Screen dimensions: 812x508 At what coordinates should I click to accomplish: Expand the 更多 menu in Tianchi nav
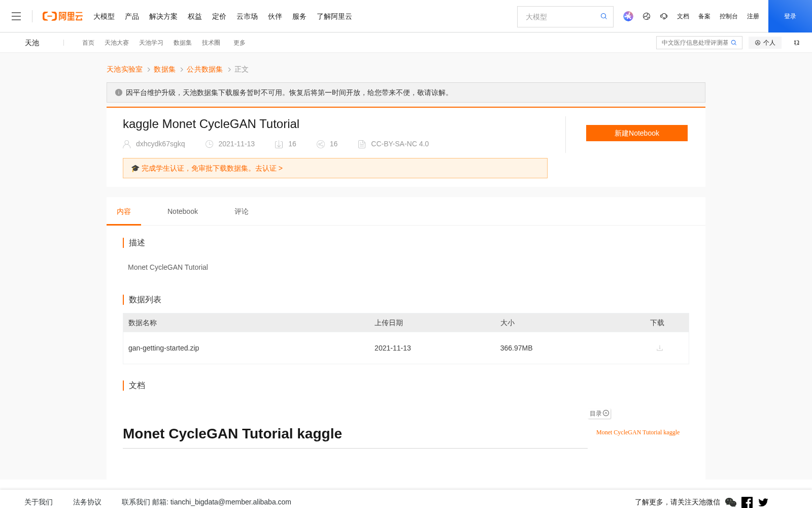pos(240,43)
